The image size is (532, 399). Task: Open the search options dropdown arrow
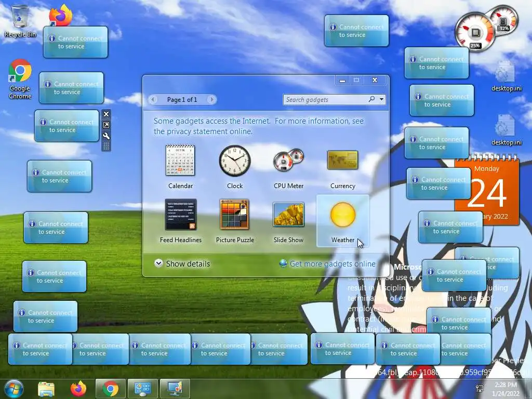[382, 99]
